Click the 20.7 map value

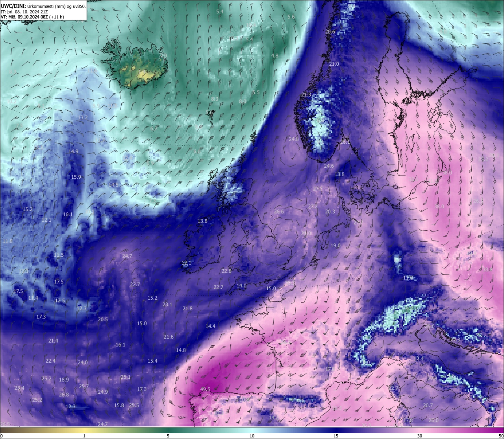(x=428, y=405)
